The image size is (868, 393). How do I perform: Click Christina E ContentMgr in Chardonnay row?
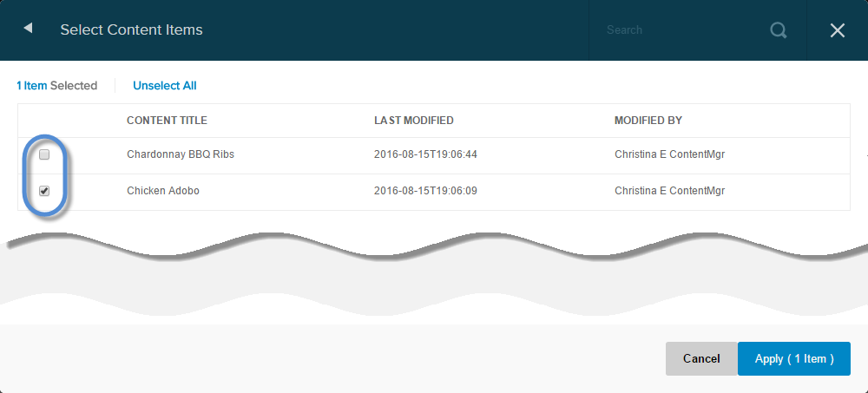tap(669, 154)
